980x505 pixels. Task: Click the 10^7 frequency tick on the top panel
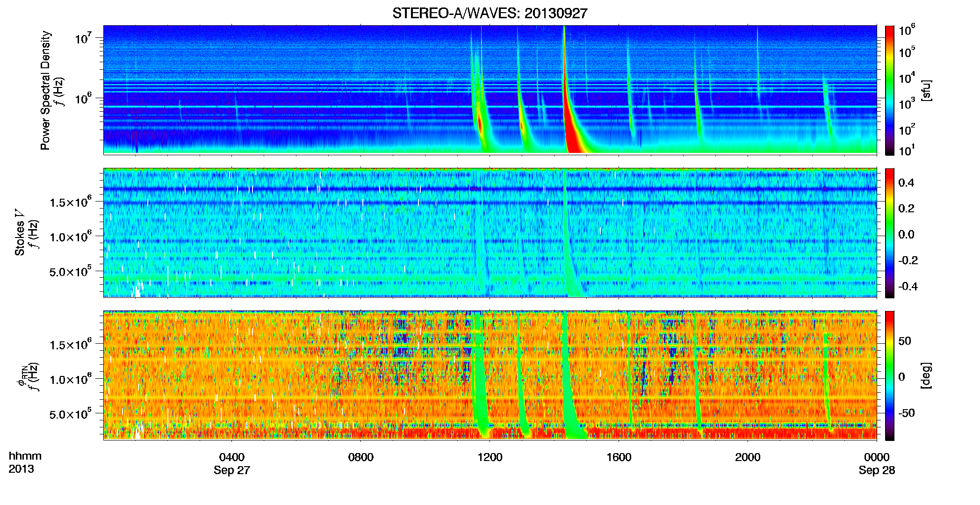coord(84,38)
